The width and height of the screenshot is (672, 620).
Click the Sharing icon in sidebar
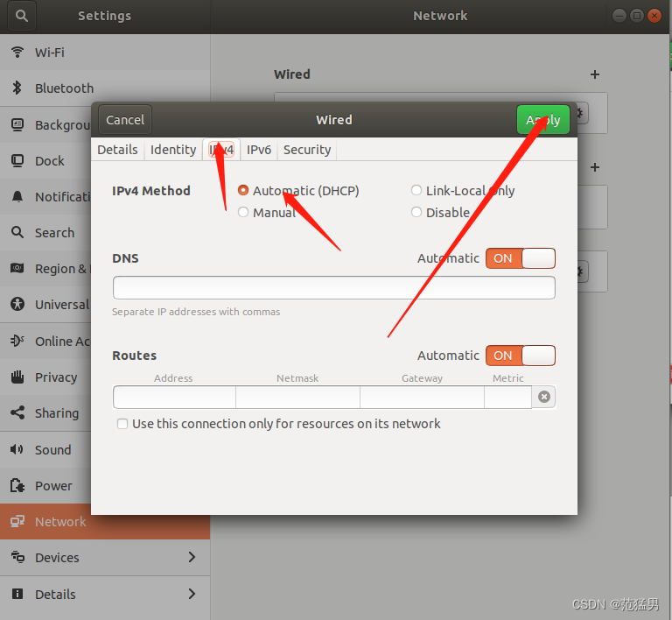click(x=17, y=413)
